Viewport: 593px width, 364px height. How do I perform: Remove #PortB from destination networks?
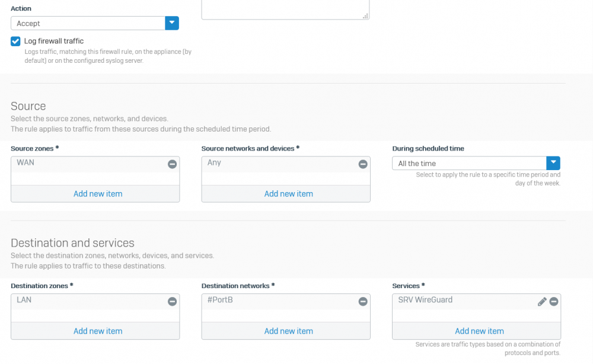coord(363,301)
